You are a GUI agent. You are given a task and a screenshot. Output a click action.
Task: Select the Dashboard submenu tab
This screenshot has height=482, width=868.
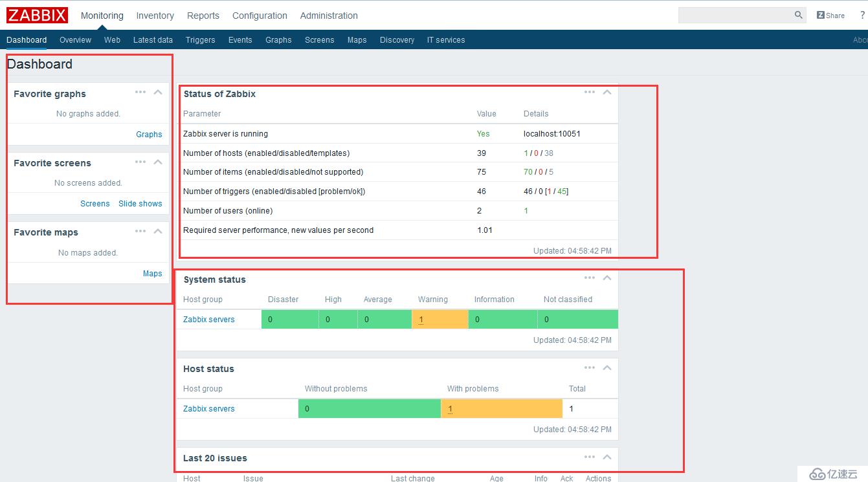coord(27,40)
